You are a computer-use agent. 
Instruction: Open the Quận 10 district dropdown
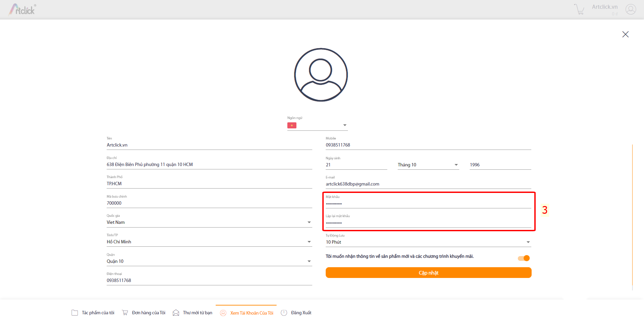(209, 261)
